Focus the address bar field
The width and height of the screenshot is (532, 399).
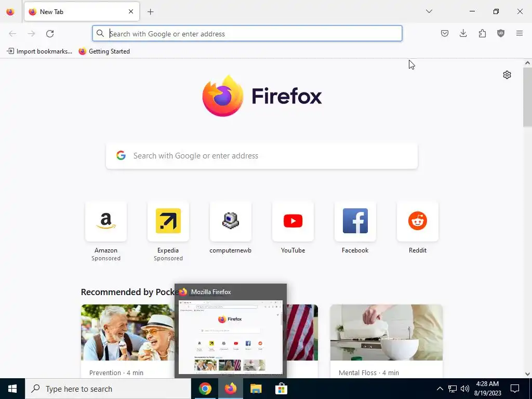[247, 34]
